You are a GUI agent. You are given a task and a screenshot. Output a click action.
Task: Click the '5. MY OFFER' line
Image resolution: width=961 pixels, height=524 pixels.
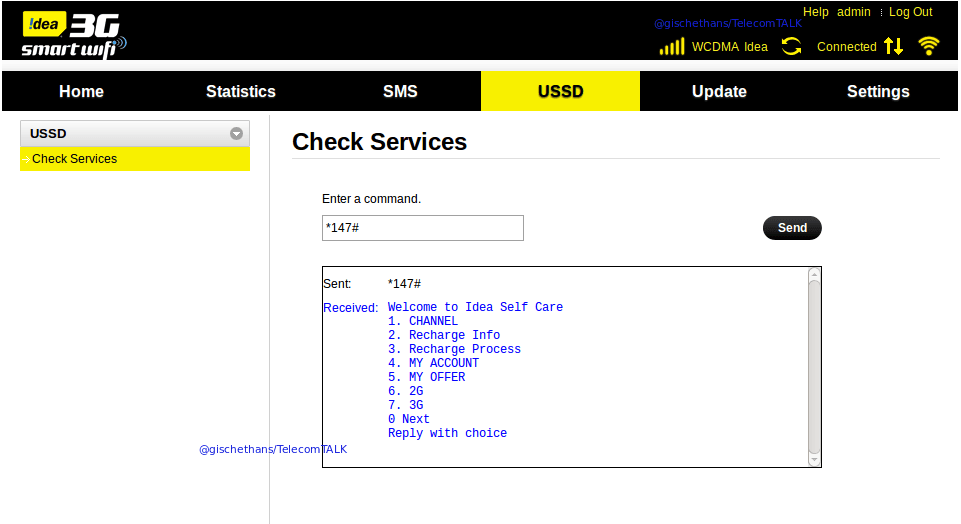tap(427, 377)
